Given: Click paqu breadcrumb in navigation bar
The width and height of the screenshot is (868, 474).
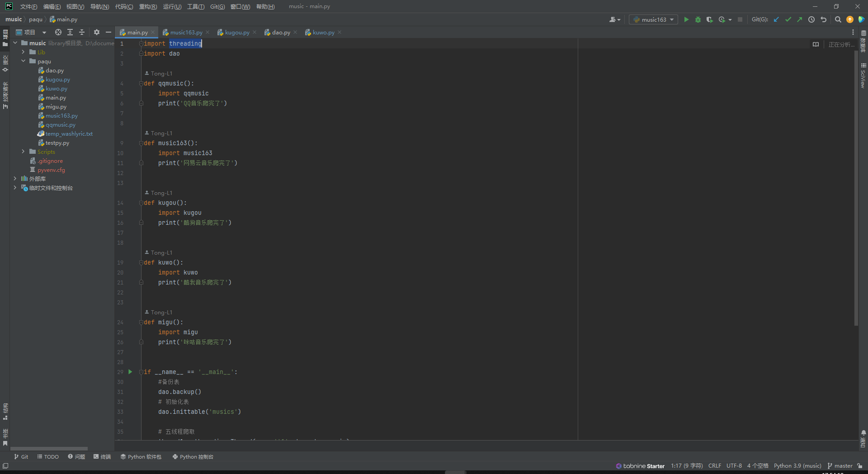Looking at the screenshot, I should 36,19.
